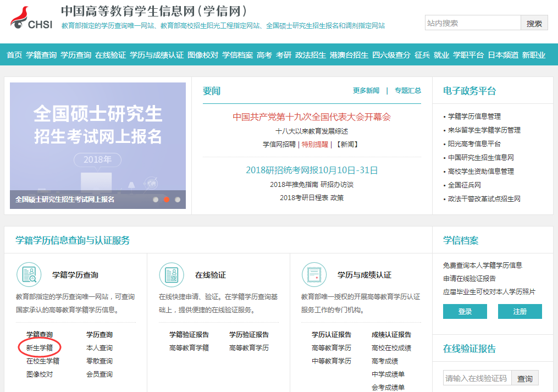Viewport: 558px width, 392px height.
Task: Open the 图像校对 link under 学籍查询
Action: point(40,374)
